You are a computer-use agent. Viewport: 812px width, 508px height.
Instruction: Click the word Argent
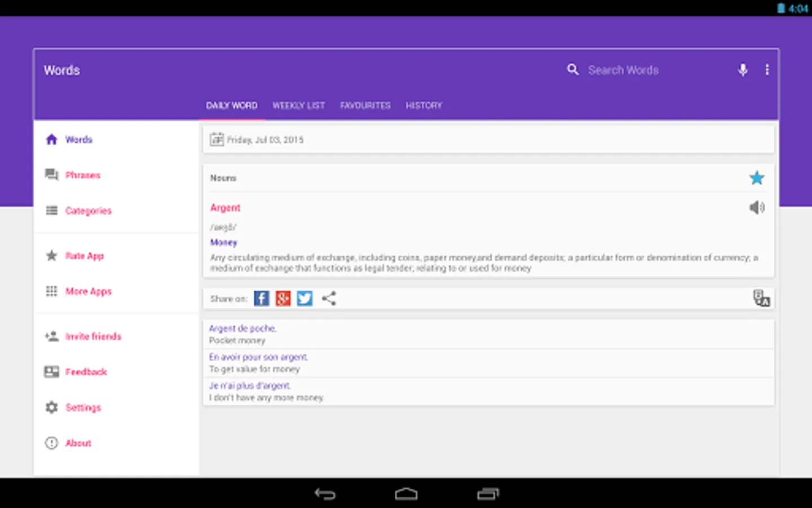pyautogui.click(x=225, y=208)
